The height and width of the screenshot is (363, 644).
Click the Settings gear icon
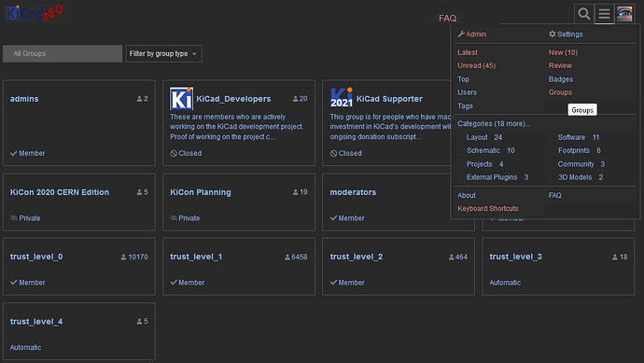click(x=553, y=35)
